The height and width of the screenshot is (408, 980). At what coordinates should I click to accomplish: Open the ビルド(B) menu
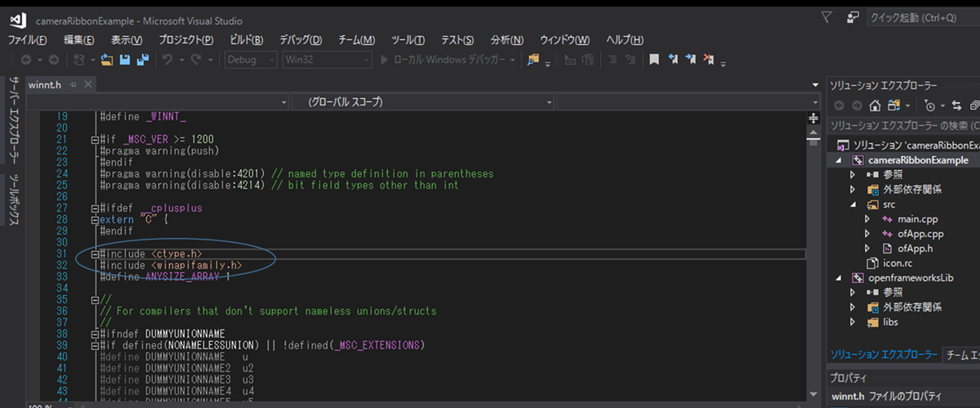pyautogui.click(x=246, y=40)
